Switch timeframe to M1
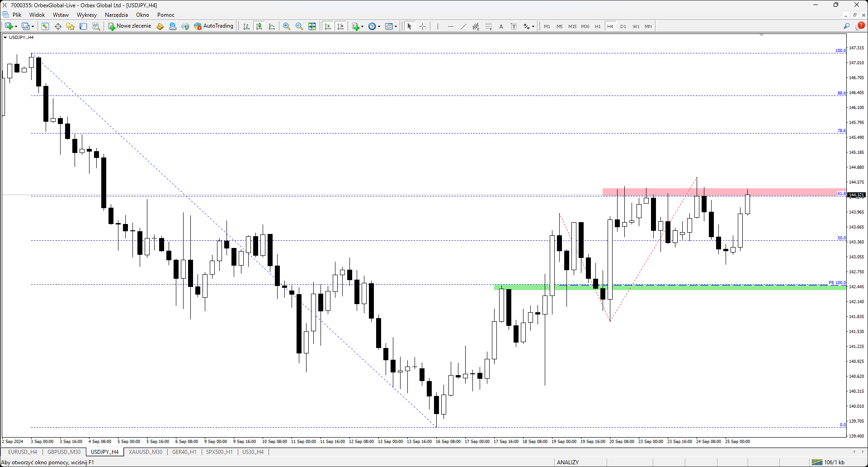 tap(547, 26)
